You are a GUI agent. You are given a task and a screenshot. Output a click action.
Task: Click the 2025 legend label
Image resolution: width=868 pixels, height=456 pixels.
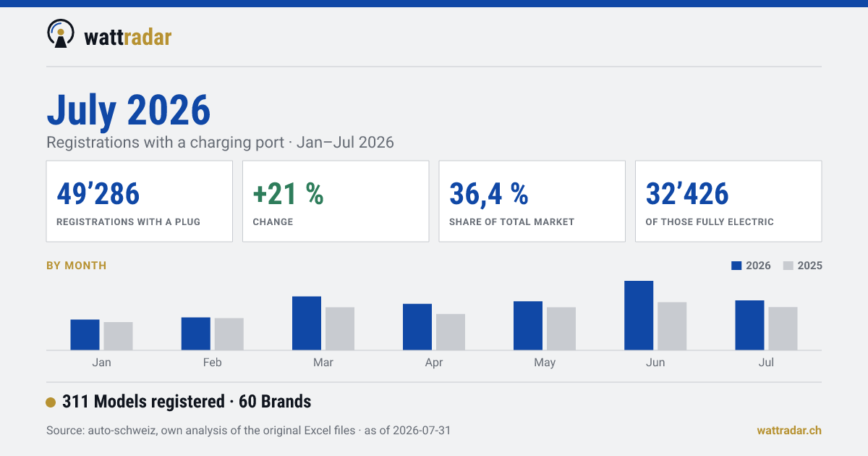click(x=810, y=266)
